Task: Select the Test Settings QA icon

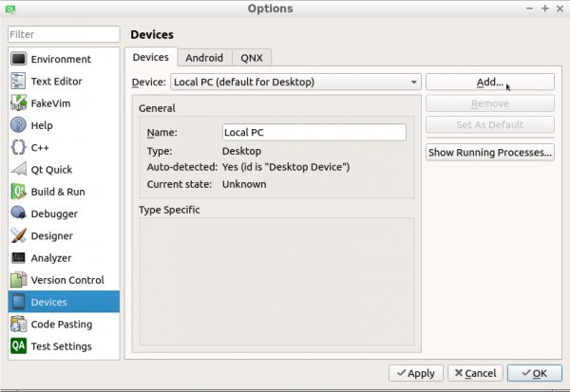Action: point(18,346)
